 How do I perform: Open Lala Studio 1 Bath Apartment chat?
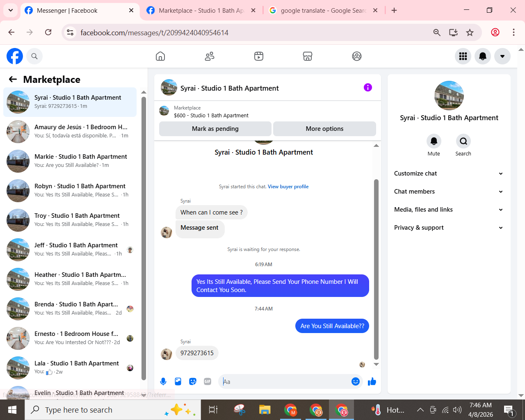pos(70,367)
